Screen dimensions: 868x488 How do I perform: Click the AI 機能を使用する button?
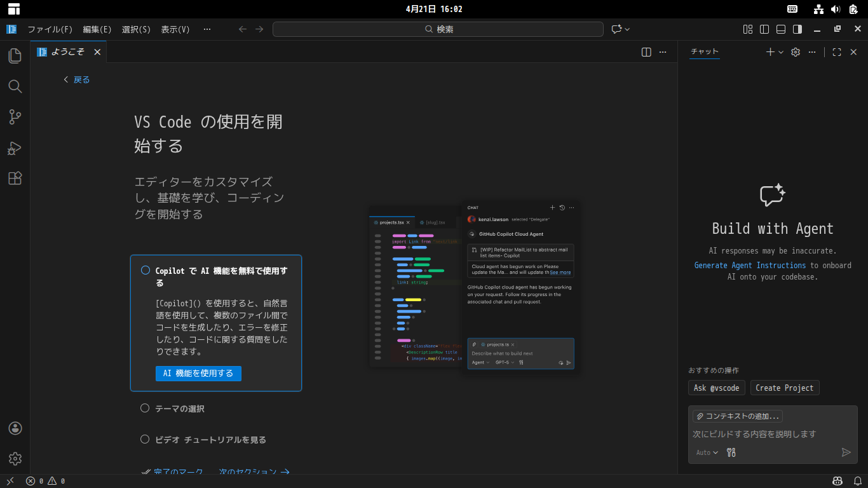(x=198, y=374)
